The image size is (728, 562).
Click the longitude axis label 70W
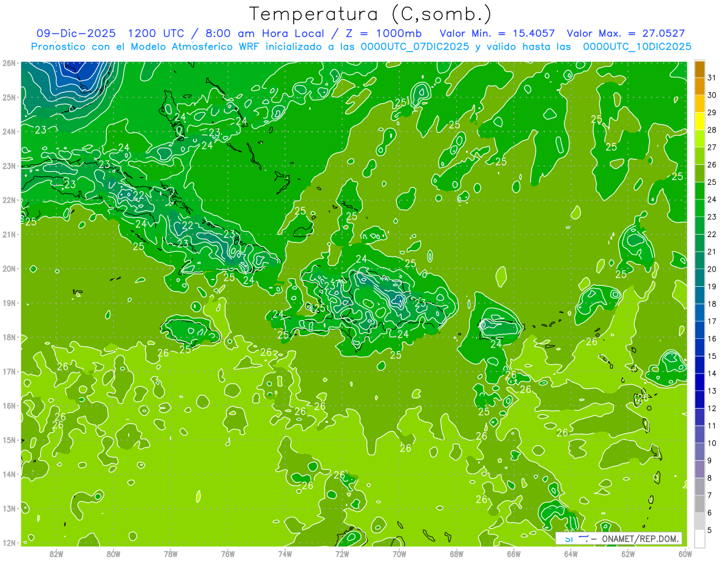tap(399, 554)
